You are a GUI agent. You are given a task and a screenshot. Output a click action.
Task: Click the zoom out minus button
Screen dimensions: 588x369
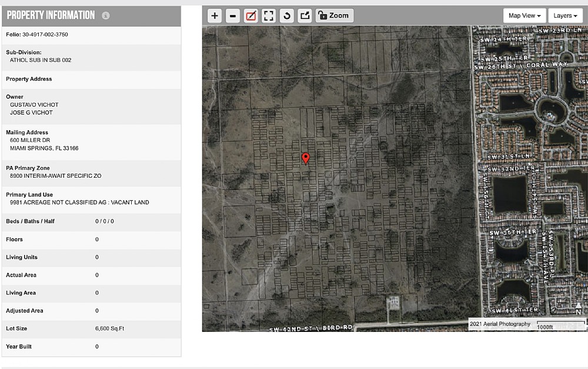click(233, 16)
